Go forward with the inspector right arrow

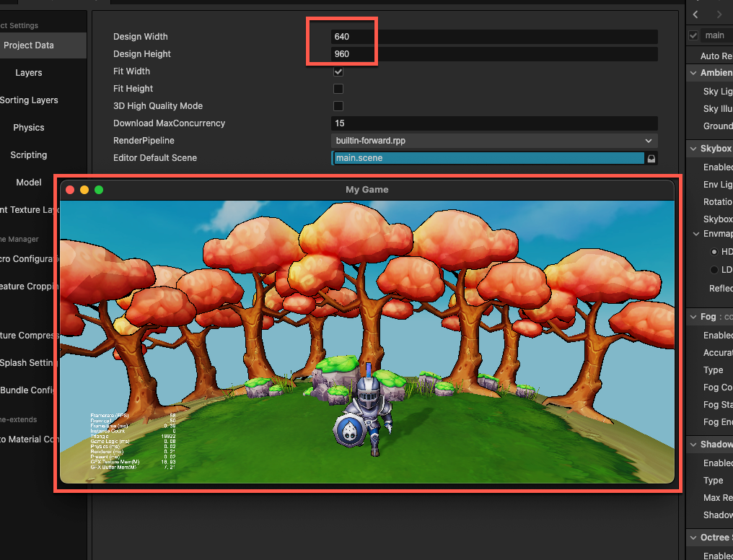[x=719, y=14]
